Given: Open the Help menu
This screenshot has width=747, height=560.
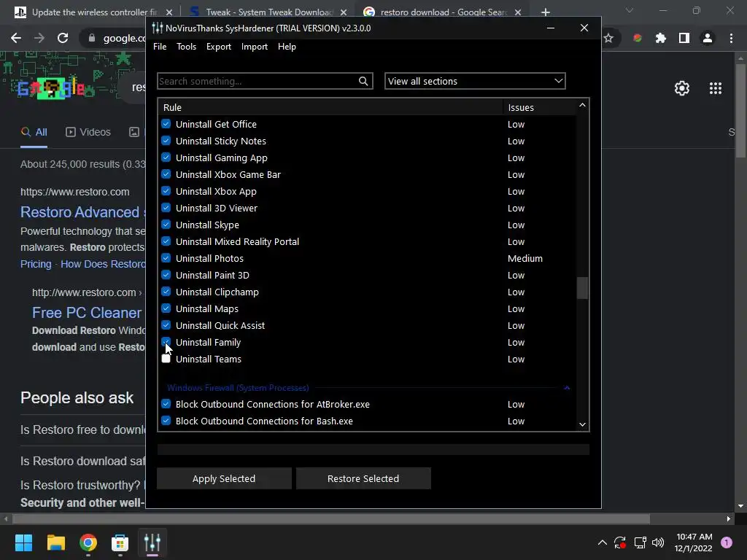Looking at the screenshot, I should [287, 46].
